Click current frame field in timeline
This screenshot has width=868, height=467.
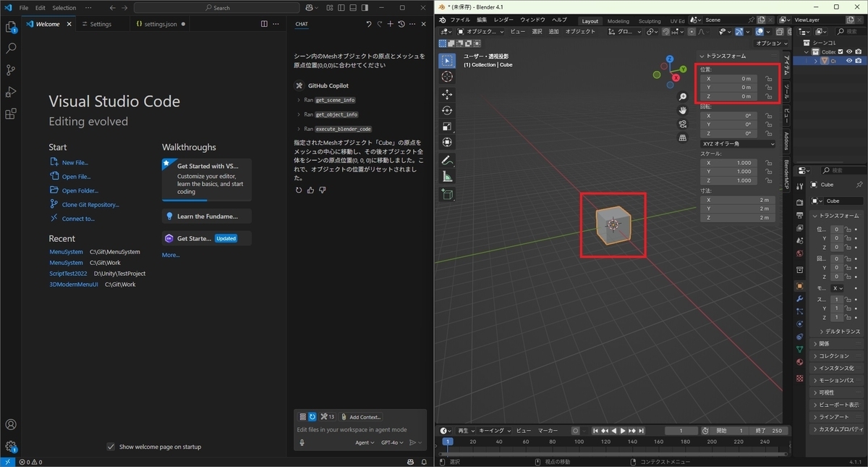click(x=681, y=431)
